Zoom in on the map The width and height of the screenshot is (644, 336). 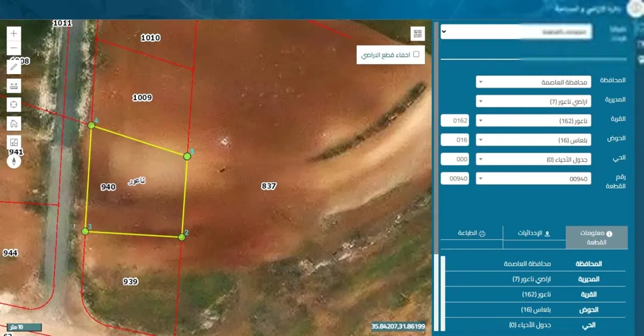[x=14, y=33]
